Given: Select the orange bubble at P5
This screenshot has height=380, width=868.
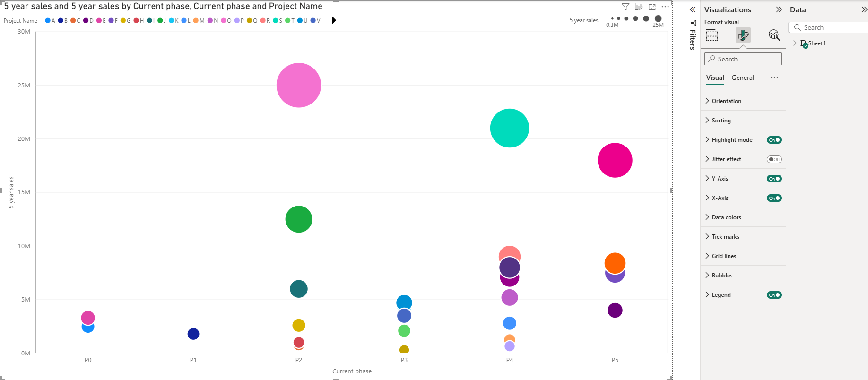Looking at the screenshot, I should 615,262.
